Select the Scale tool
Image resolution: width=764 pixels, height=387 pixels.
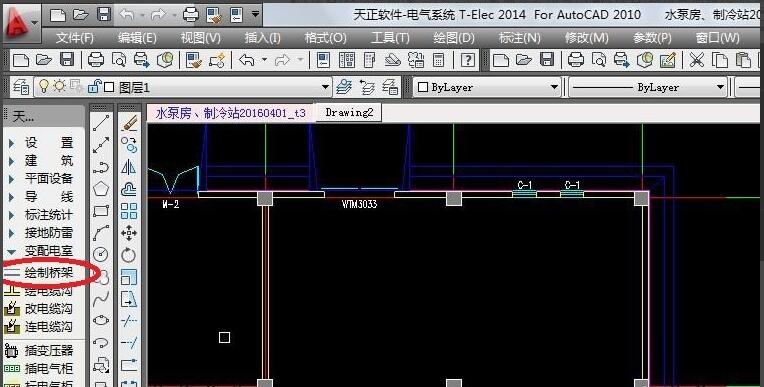coord(129,277)
